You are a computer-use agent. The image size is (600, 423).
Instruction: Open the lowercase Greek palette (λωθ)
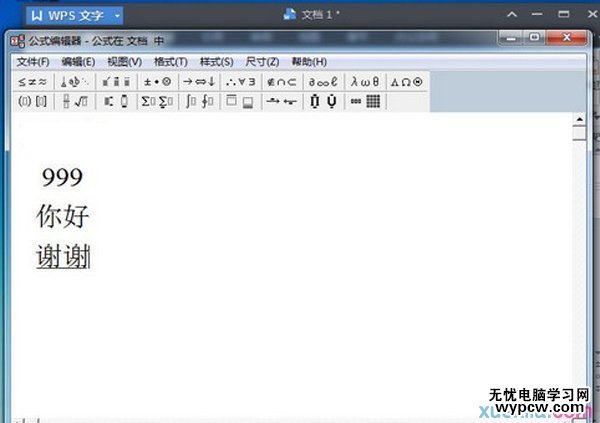pyautogui.click(x=365, y=82)
